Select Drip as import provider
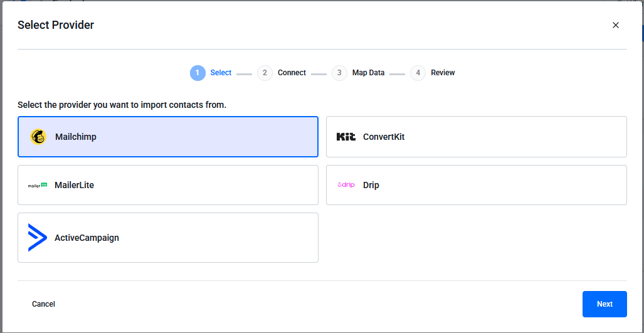The image size is (644, 333). (477, 185)
